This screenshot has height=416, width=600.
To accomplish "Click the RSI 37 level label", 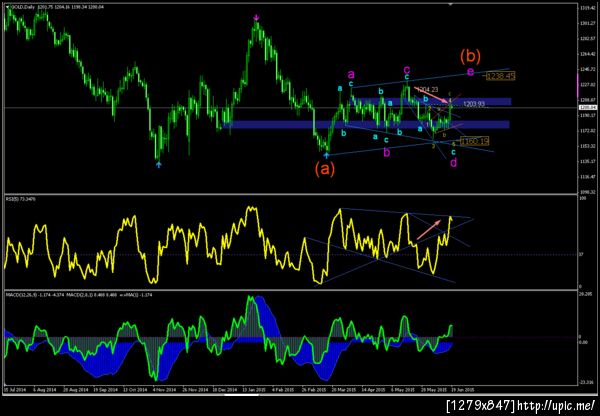I will 582,254.
